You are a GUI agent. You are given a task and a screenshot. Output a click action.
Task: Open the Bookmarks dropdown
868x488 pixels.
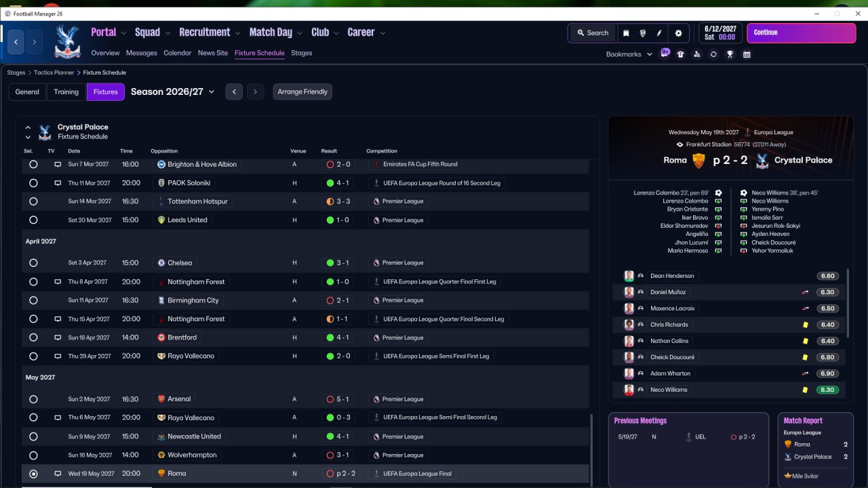629,54
